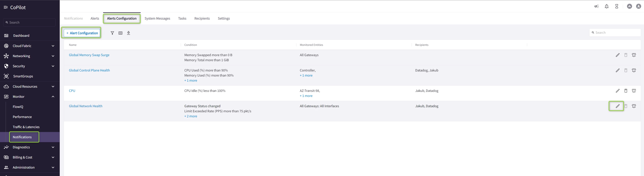Sort by the Recipients column header
This screenshot has width=644, height=176.
point(422,45)
